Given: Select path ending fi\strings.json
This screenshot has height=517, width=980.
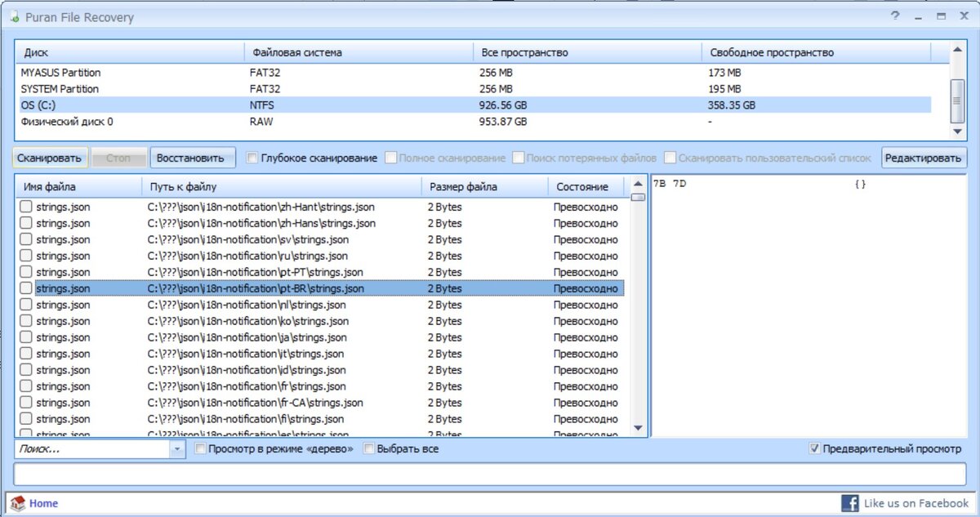Looking at the screenshot, I should [245, 419].
